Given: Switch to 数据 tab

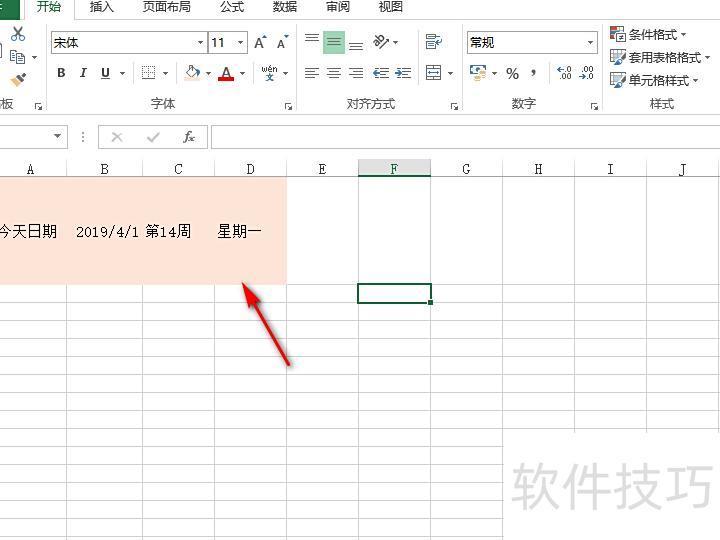Looking at the screenshot, I should pyautogui.click(x=285, y=7).
